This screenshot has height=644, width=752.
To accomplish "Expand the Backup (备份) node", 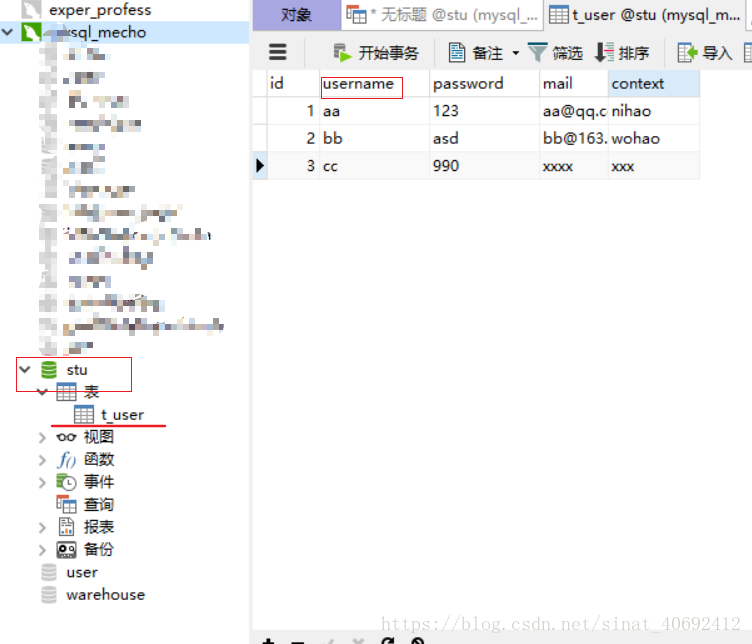I will coord(42,550).
